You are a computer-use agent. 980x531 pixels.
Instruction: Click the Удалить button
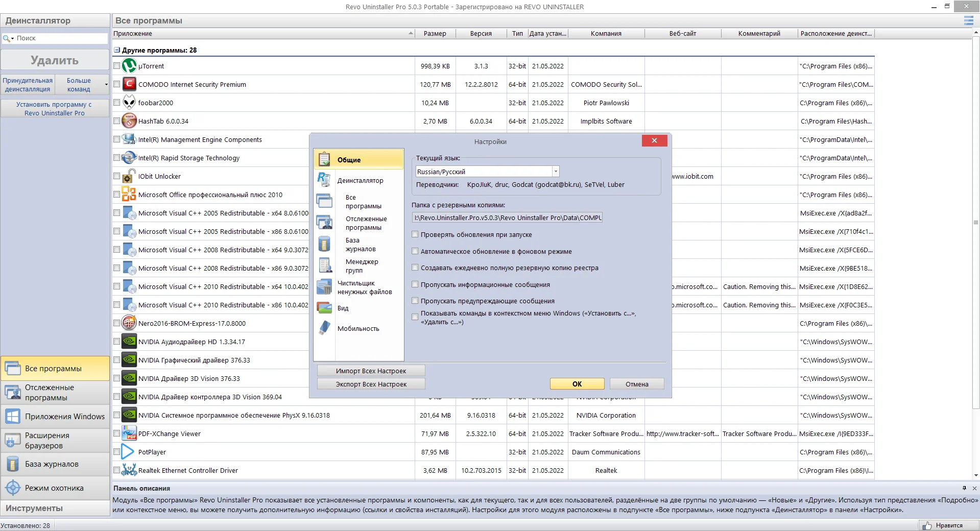point(55,60)
